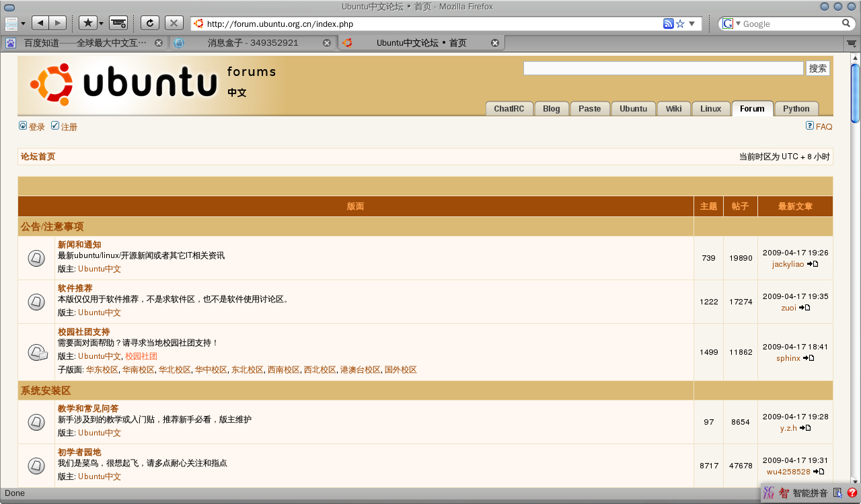
Task: Open the tab list button
Action: [x=852, y=43]
